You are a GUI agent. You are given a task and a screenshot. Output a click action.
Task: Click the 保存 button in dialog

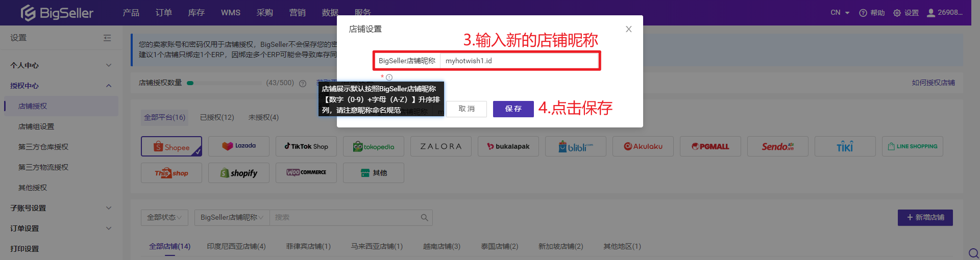tap(513, 109)
